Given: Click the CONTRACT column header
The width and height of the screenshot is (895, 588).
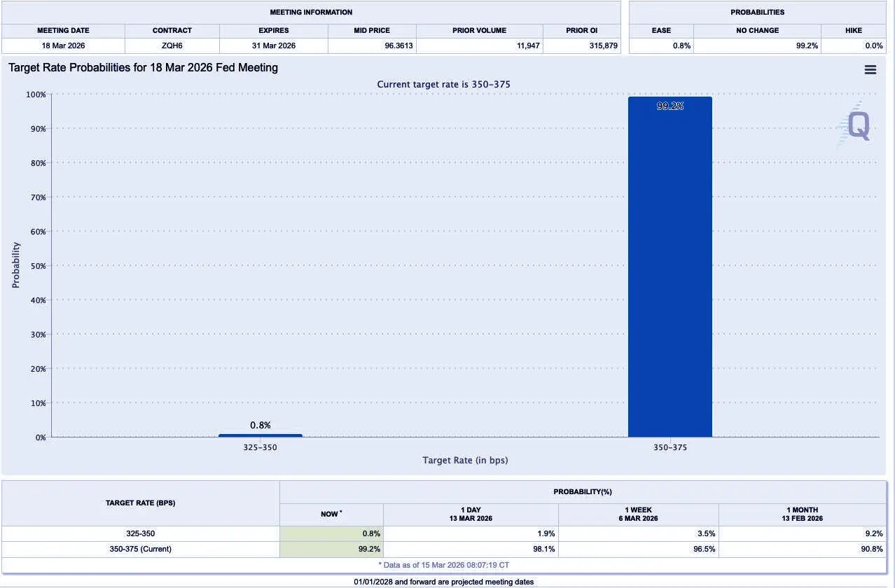Looking at the screenshot, I should click(172, 31).
